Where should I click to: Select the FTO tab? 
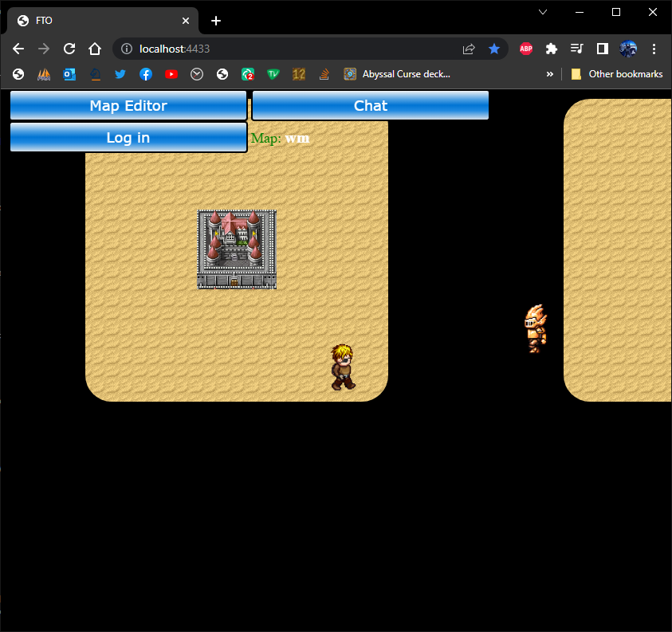(x=103, y=21)
